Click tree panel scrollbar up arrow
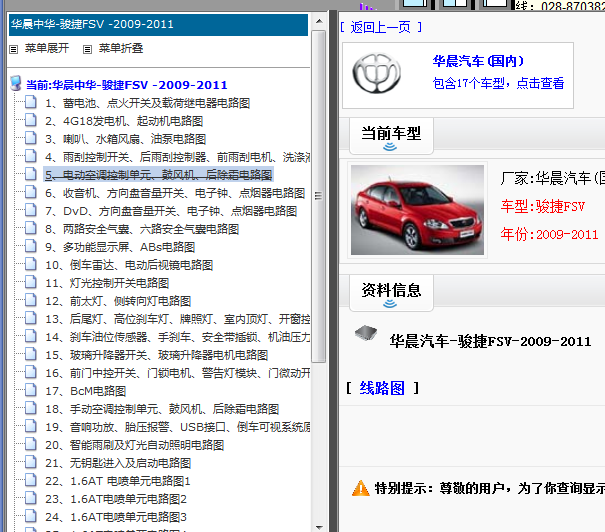The image size is (605, 532). coord(319,21)
